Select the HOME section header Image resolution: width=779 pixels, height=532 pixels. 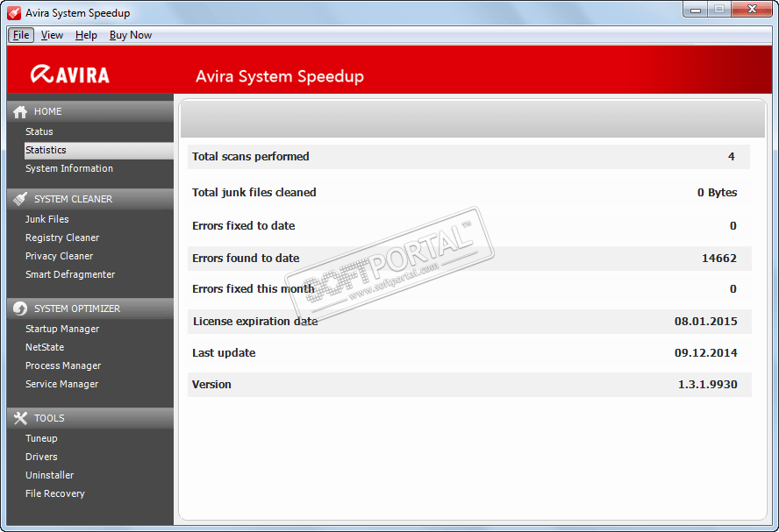tap(90, 111)
